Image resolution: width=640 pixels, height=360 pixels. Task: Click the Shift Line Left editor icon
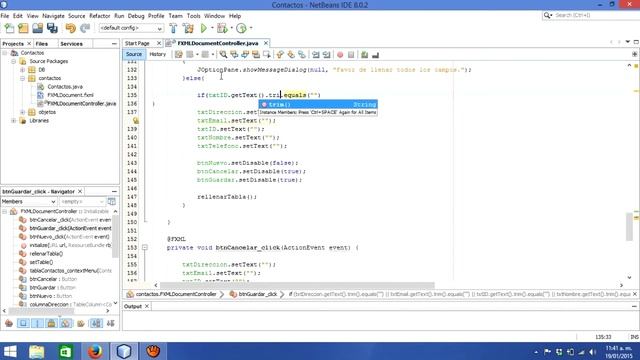(x=316, y=54)
